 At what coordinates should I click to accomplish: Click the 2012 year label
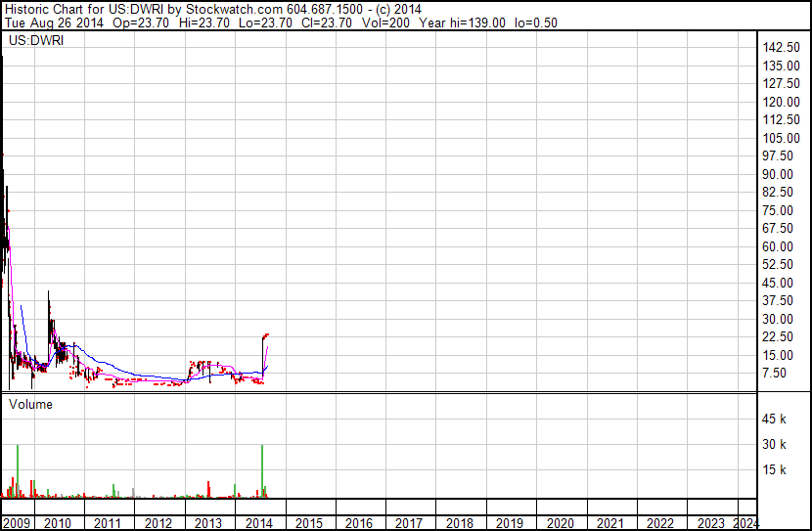158,523
